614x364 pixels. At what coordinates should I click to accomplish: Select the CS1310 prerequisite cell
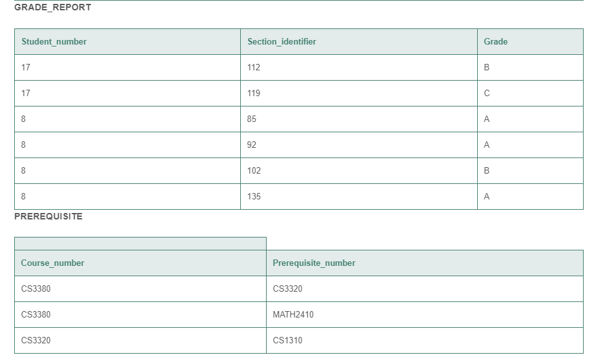coord(287,340)
